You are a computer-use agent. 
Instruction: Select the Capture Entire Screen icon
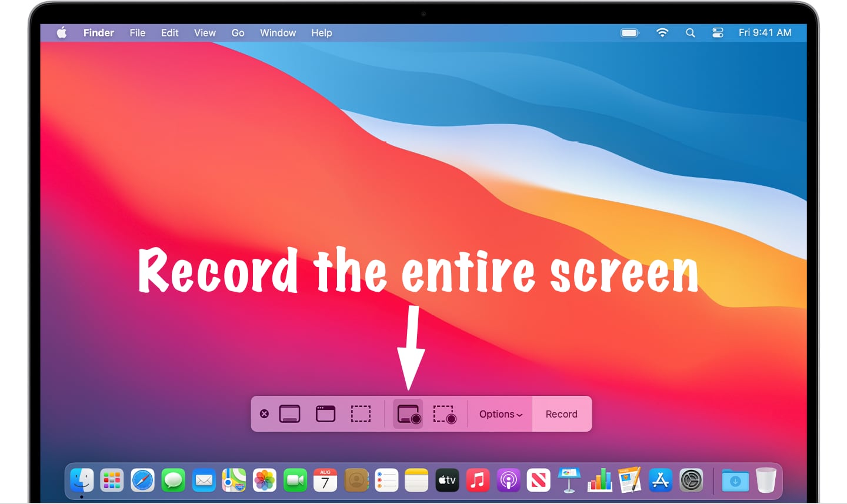289,413
